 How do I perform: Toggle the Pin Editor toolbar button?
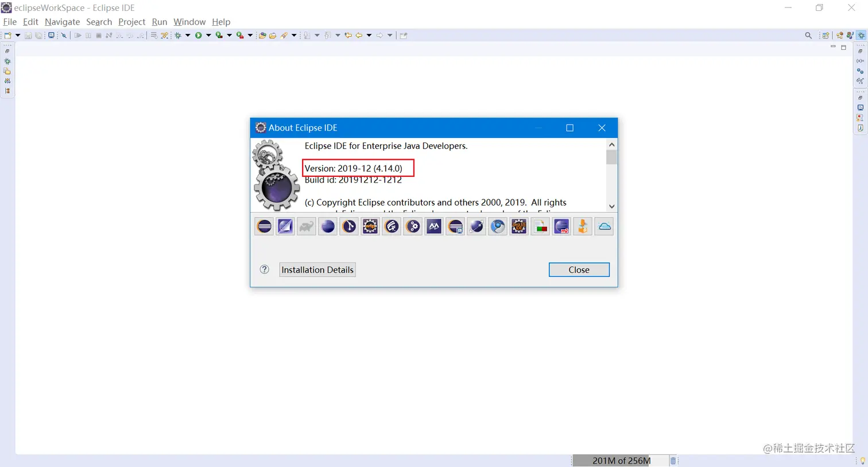(x=404, y=35)
